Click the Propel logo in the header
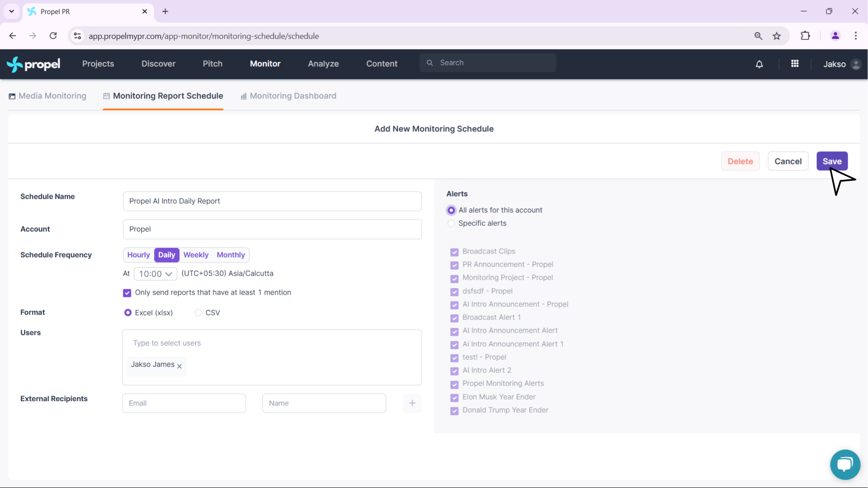 (33, 64)
